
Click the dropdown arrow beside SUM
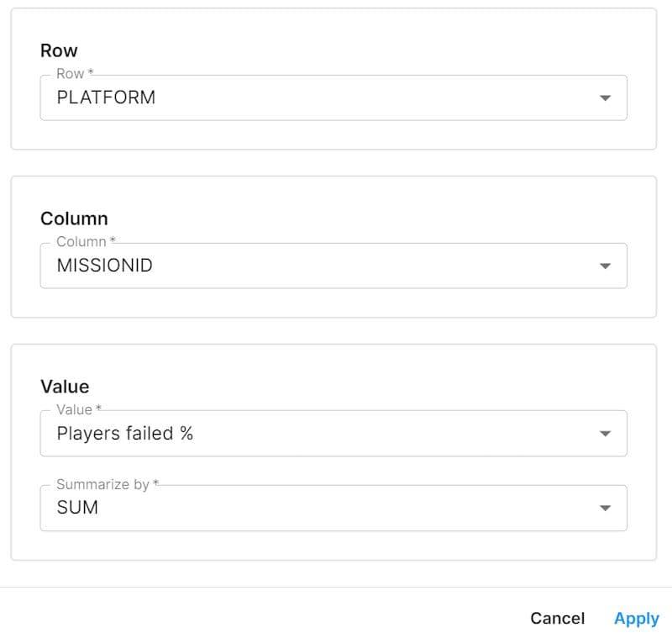607,507
